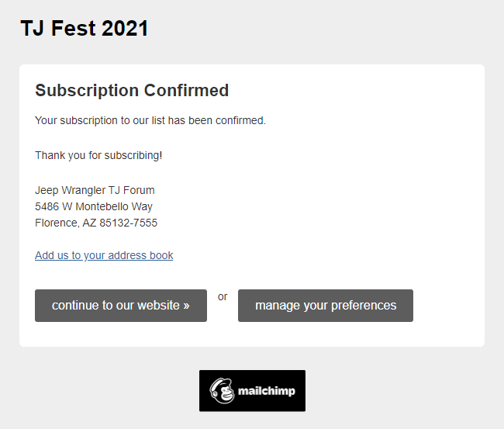The height and width of the screenshot is (429, 504).
Task: Click the word or between the buttons
Action: click(x=223, y=296)
